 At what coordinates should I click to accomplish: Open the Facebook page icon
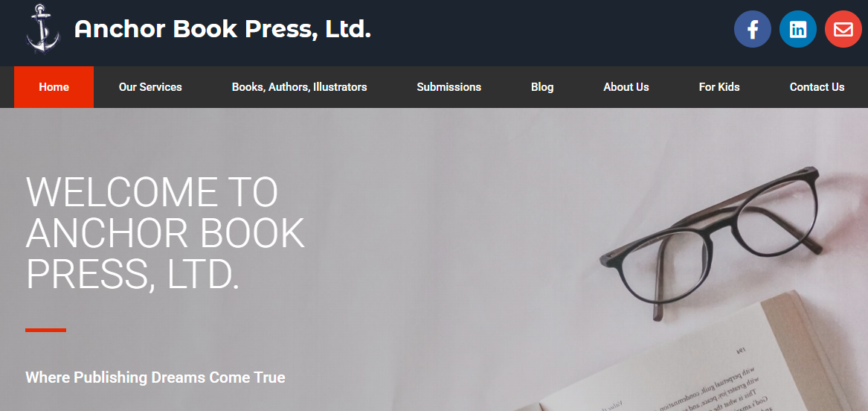pyautogui.click(x=752, y=29)
